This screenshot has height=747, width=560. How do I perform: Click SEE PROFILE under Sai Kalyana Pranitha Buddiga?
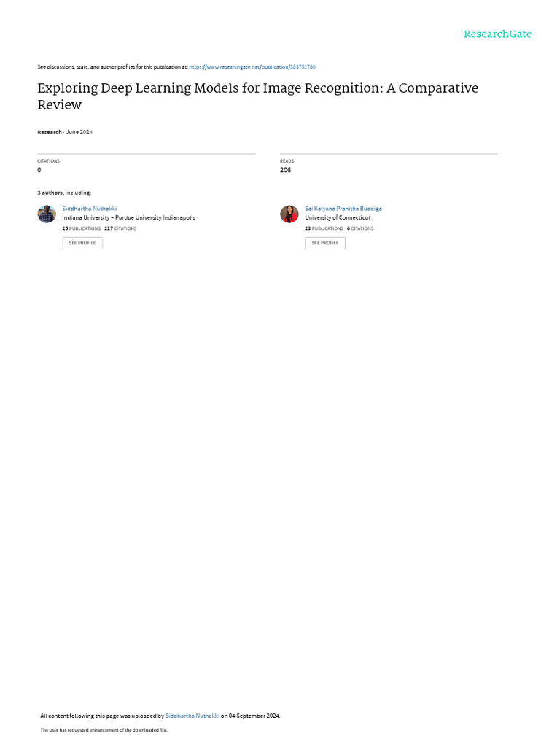point(325,243)
